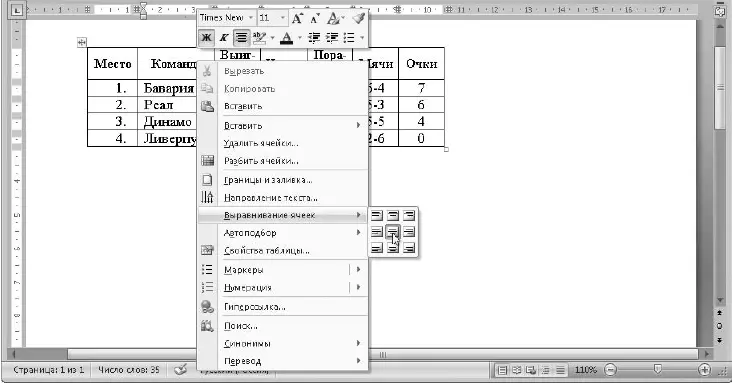Choose Копировать from the context menu

point(282,89)
